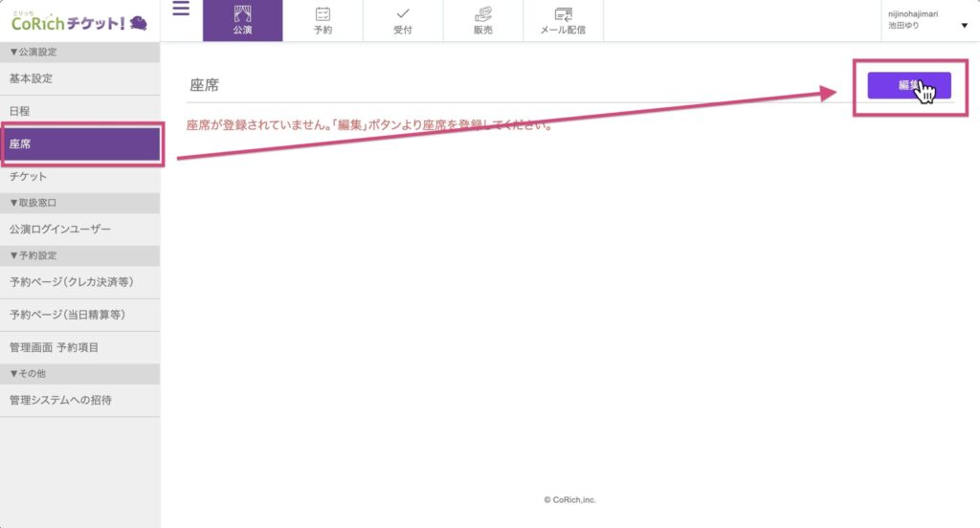This screenshot has width=980, height=528.
Task: Click the CoRich チケット logo
Action: pos(78,20)
